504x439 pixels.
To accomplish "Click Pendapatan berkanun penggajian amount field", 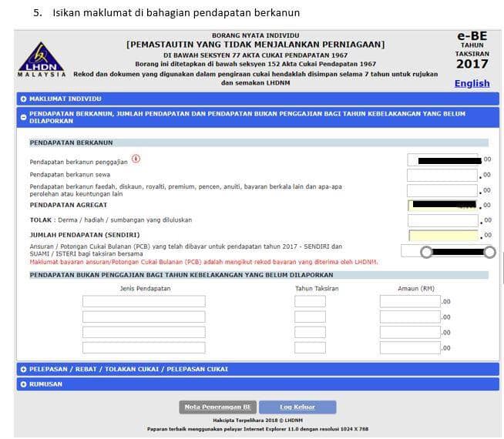I will tap(442, 159).
